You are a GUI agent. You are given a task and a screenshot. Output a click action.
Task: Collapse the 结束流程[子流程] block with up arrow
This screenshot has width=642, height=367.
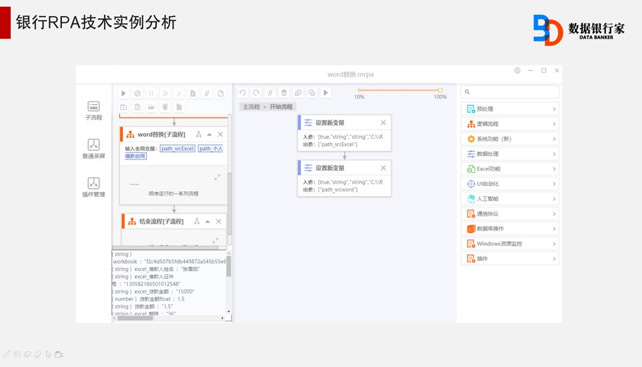click(208, 221)
